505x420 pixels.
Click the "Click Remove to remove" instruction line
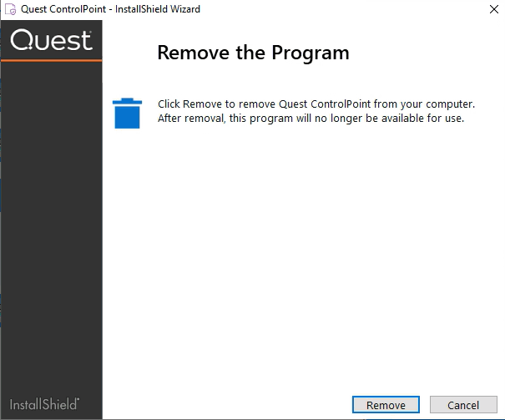(x=316, y=104)
